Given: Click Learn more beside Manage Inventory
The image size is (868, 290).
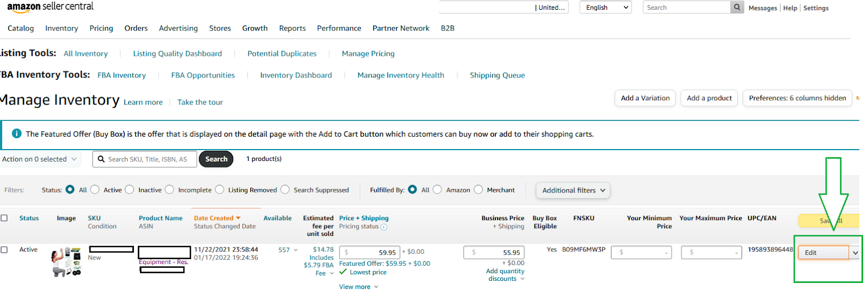Looking at the screenshot, I should coord(143,102).
